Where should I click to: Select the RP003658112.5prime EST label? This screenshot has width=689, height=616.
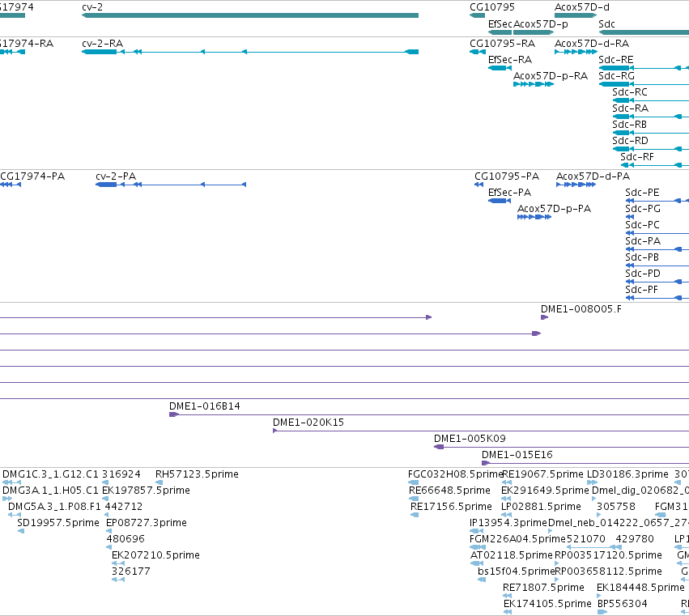[x=608, y=572]
